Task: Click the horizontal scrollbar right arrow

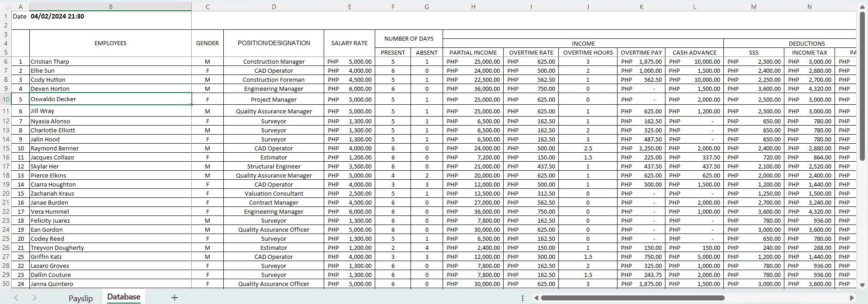Action: coord(852,298)
